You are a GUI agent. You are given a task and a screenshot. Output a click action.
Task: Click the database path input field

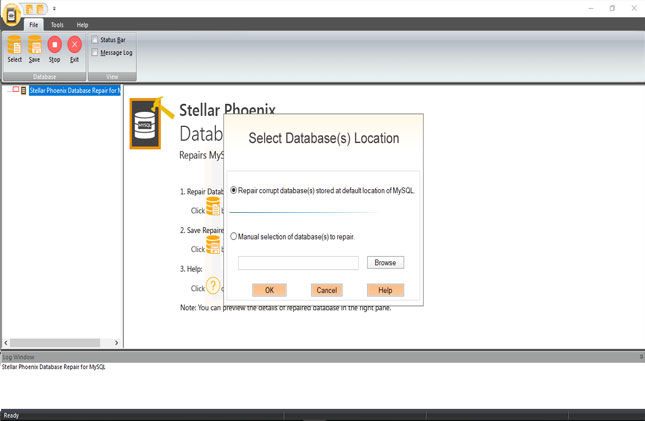pos(298,263)
